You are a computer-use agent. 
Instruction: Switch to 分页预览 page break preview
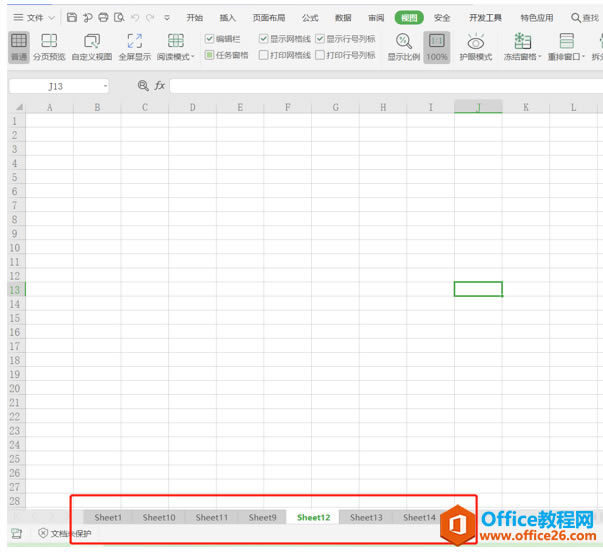tap(49, 47)
